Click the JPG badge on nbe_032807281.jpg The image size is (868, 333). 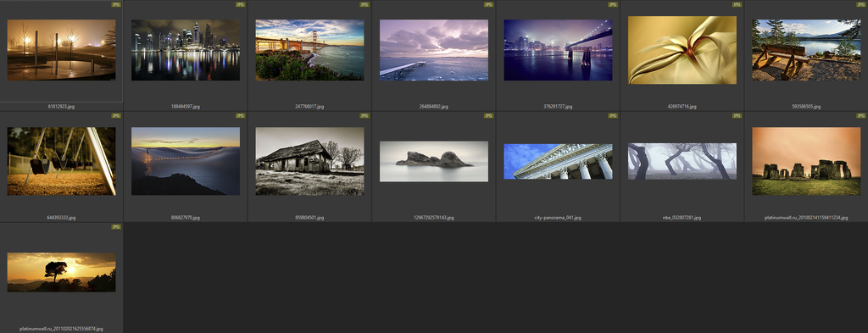click(x=737, y=115)
